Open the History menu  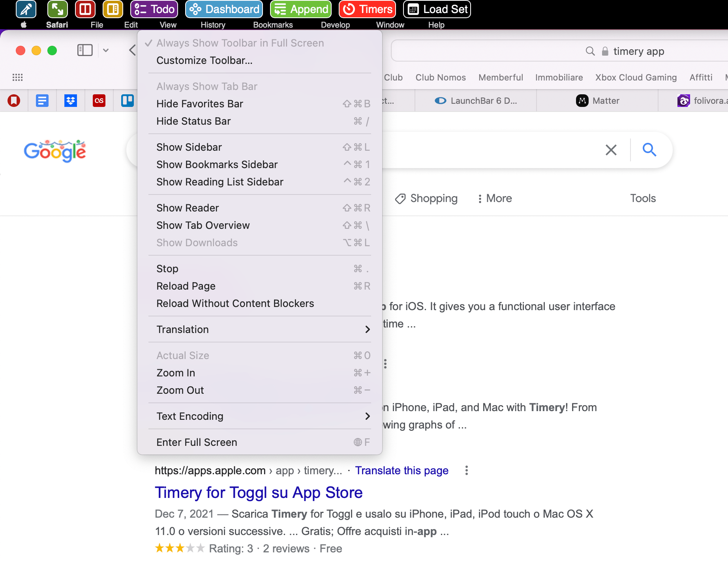tap(213, 25)
